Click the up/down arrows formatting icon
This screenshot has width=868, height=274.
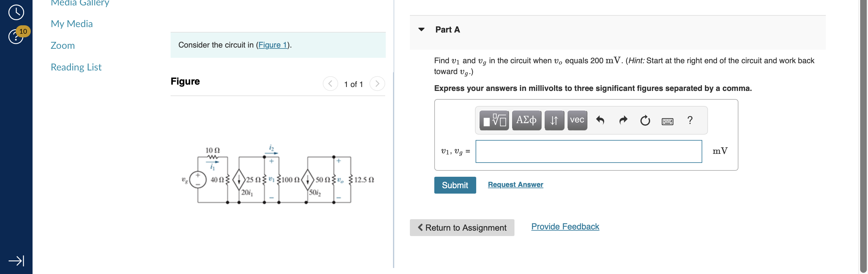tap(554, 120)
